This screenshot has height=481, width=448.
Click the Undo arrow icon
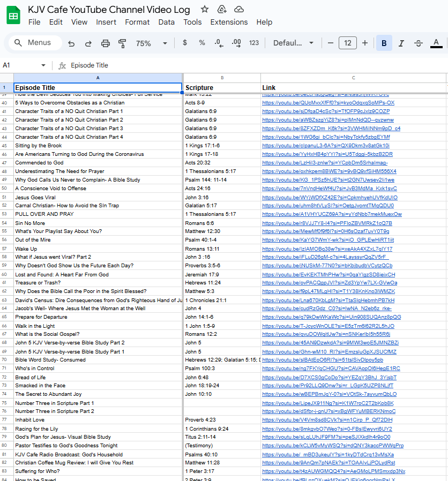71,43
